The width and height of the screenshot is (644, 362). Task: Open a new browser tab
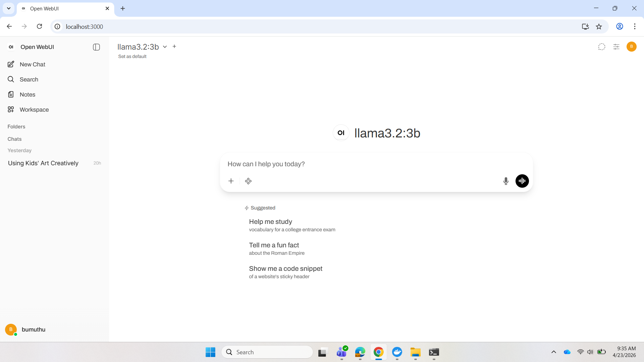pyautogui.click(x=123, y=8)
